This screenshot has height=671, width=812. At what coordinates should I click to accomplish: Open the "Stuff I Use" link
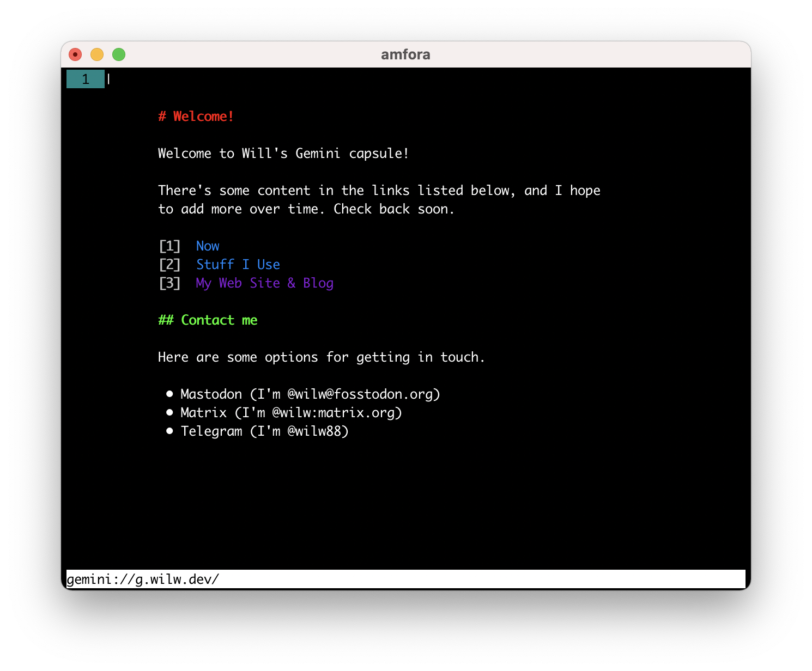pos(238,264)
